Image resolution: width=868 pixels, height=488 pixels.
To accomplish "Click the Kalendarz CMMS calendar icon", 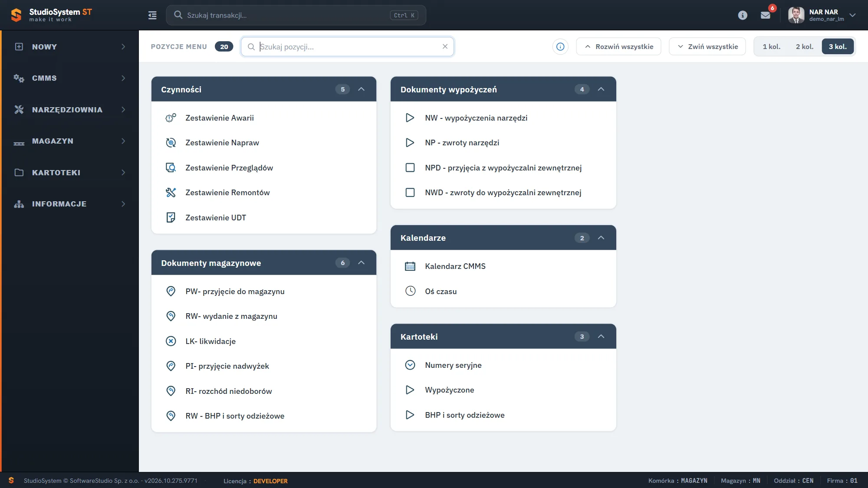I will pyautogui.click(x=410, y=266).
